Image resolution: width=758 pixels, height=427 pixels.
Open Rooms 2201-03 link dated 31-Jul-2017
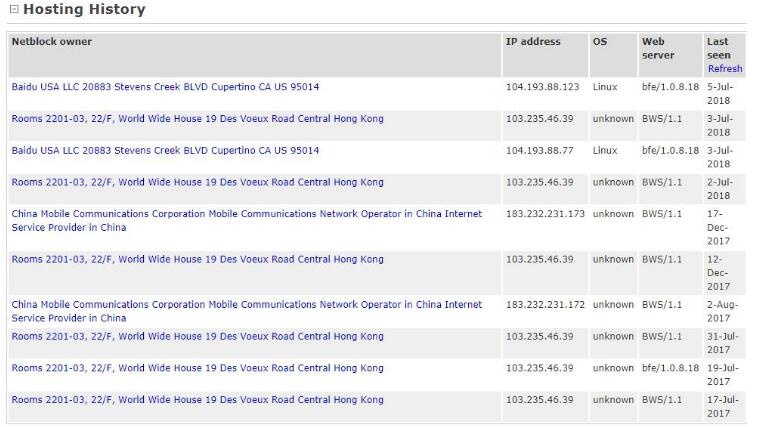click(x=197, y=337)
